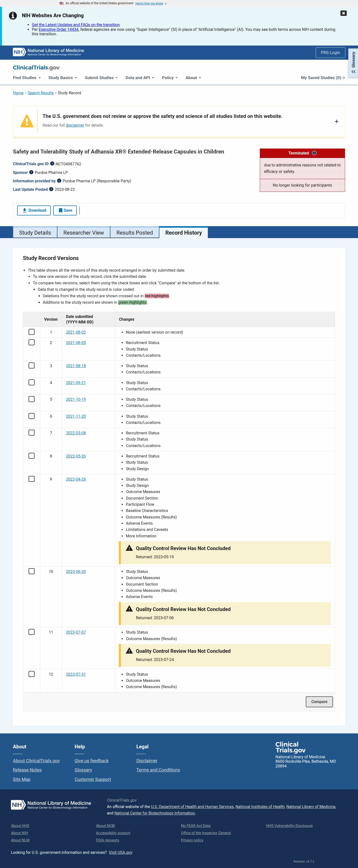Select checkbox for version 5
This screenshot has height=868, width=358.
[x=32, y=399]
